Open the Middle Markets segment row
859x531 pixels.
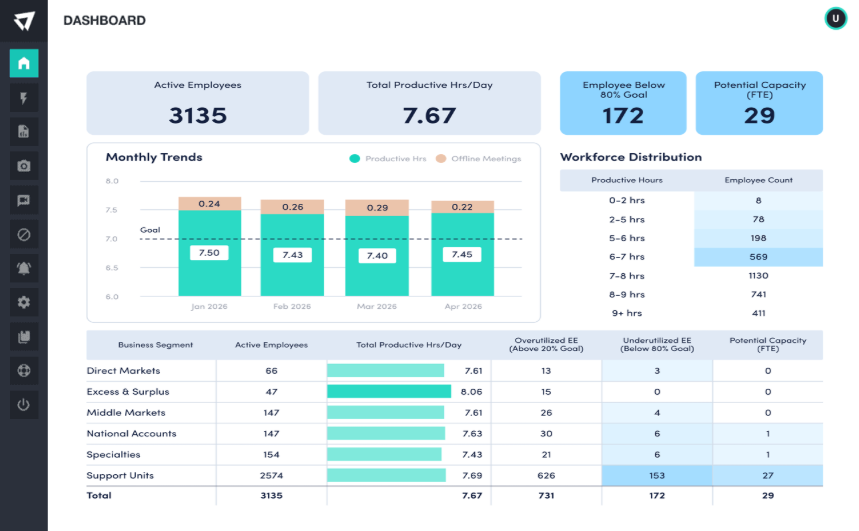click(455, 413)
